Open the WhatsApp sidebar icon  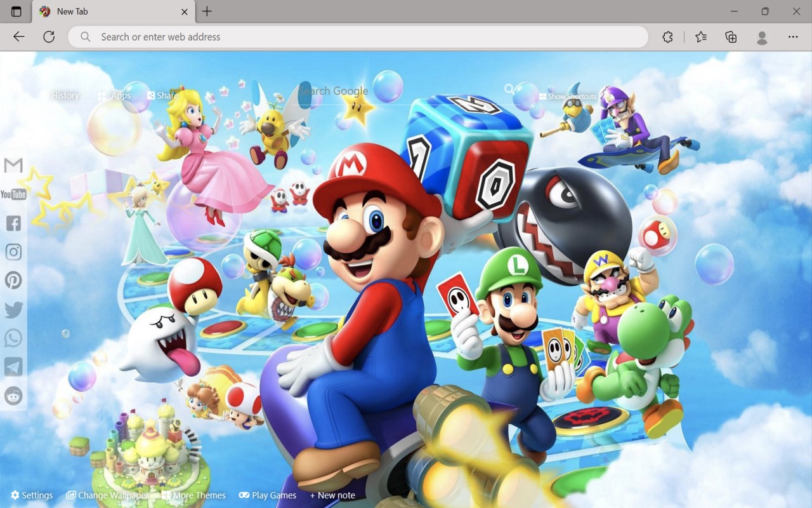[x=13, y=338]
